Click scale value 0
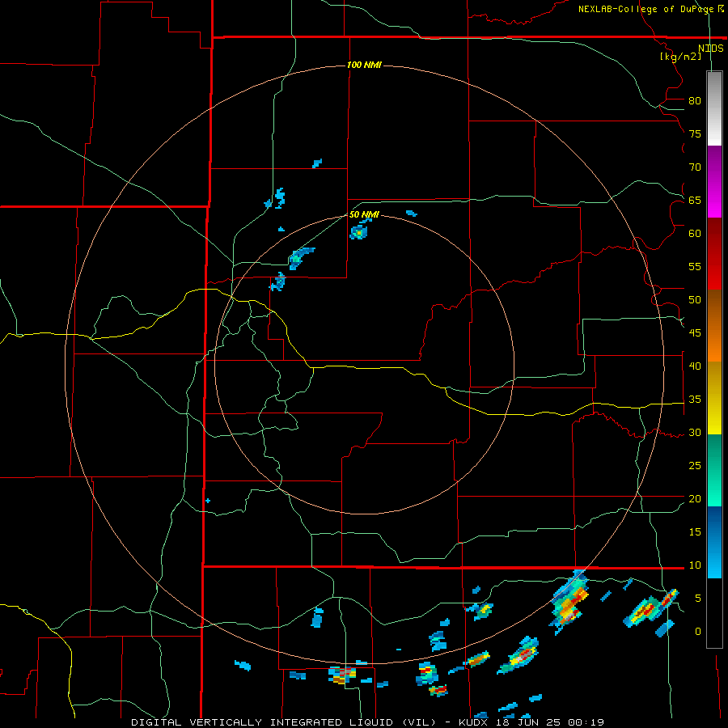This screenshot has height=728, width=728. coord(698,632)
